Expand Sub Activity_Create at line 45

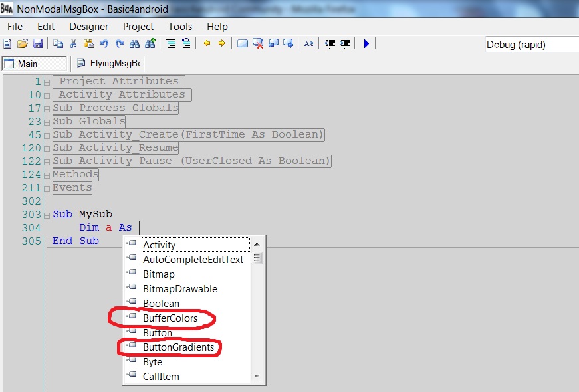47,136
